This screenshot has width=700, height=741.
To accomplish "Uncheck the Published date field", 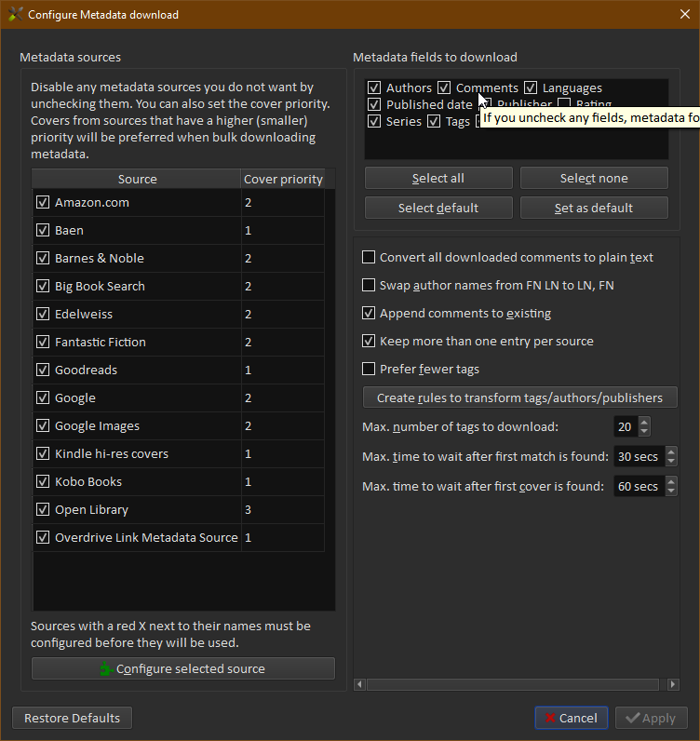I will 374,104.
